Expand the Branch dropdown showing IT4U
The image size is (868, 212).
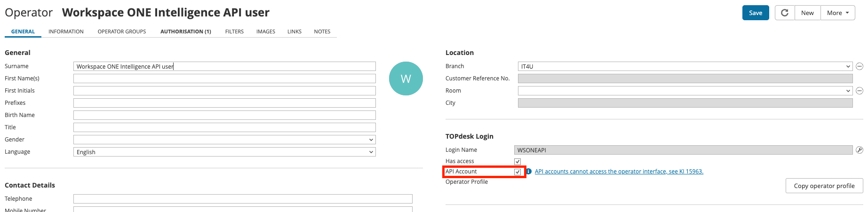coord(685,66)
